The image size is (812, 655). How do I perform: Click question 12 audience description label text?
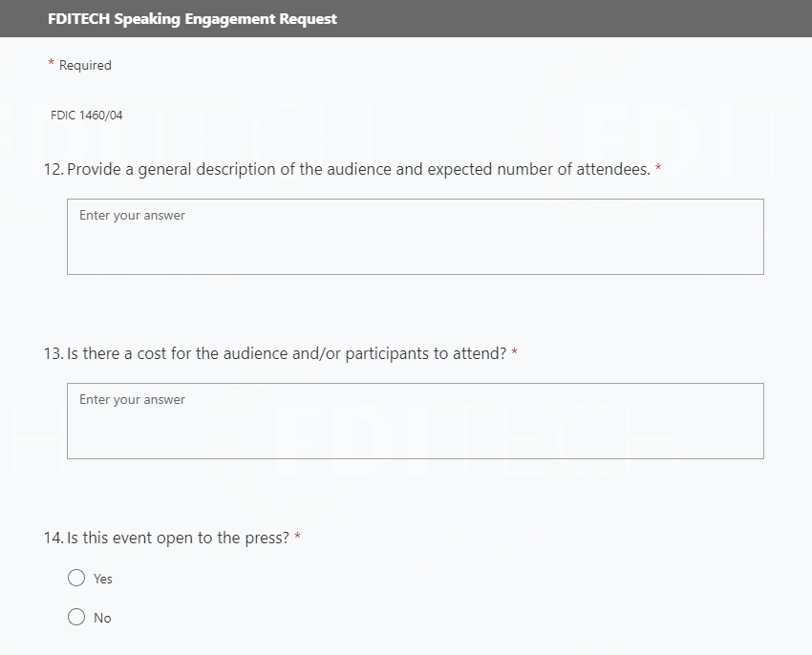click(x=358, y=170)
